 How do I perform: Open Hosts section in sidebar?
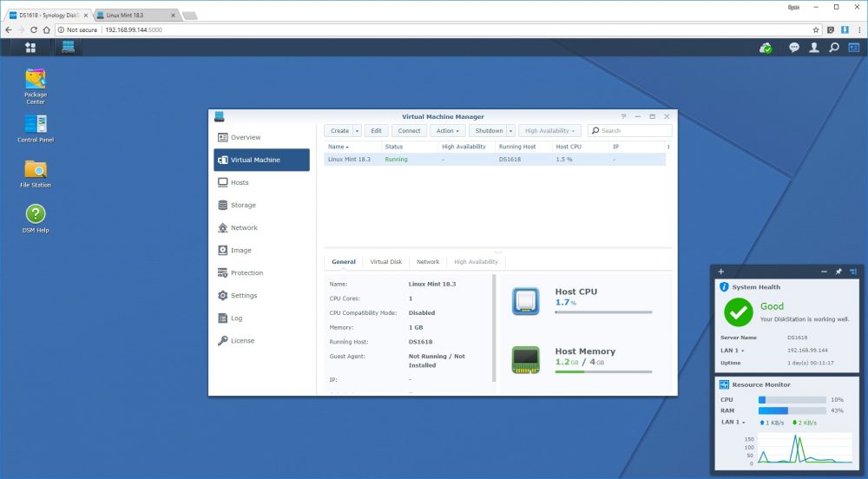261,182
